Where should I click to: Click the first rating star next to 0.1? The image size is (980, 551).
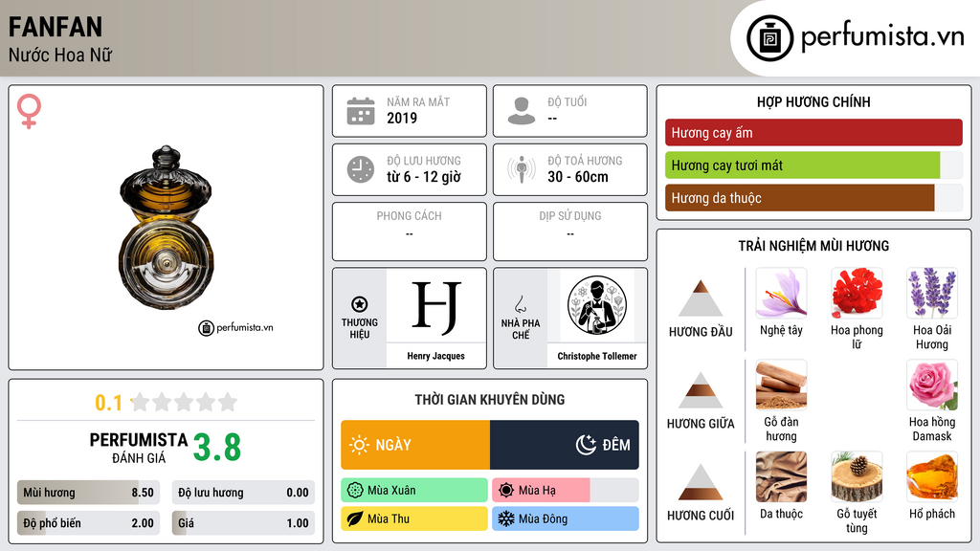coord(141,402)
